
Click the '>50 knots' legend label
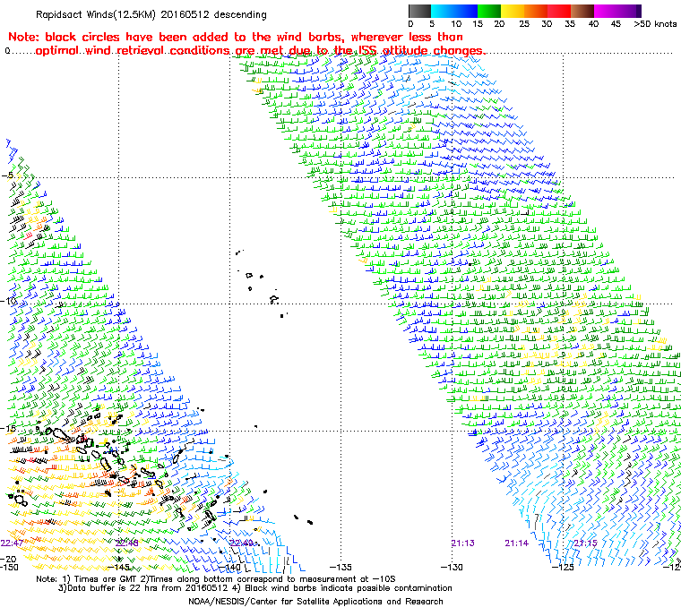tap(655, 24)
